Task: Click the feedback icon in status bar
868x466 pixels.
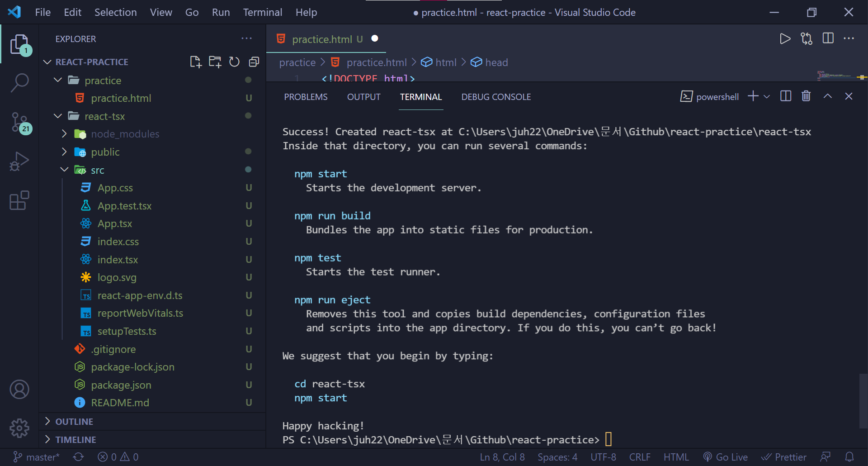Action: tap(826, 457)
